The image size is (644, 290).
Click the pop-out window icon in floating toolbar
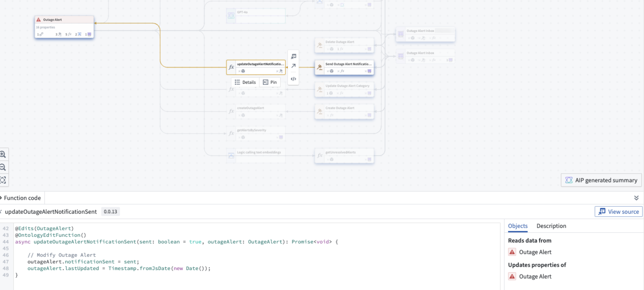pyautogui.click(x=293, y=56)
